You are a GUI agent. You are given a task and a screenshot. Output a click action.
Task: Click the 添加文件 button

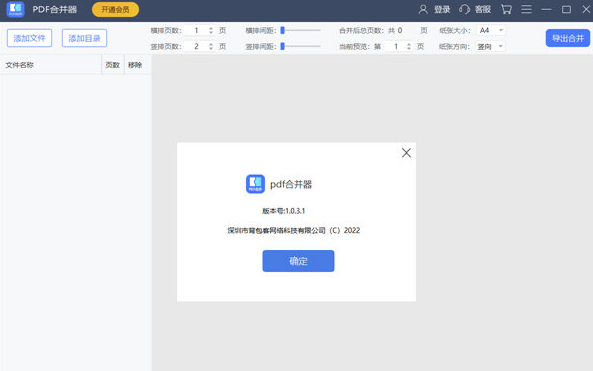pyautogui.click(x=29, y=38)
